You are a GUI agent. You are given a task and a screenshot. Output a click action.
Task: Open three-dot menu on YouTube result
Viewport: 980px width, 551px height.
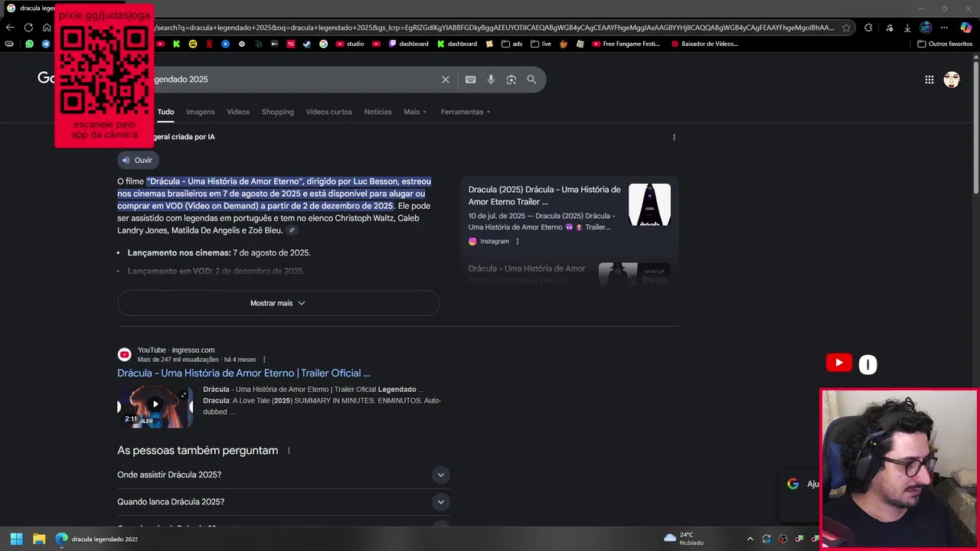pyautogui.click(x=264, y=360)
